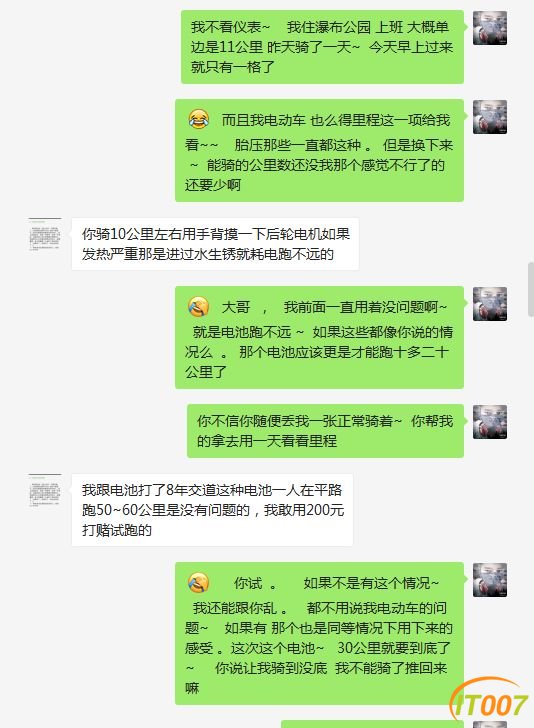
Task: Click the laughing emoji before '你试'
Action: pos(198,583)
